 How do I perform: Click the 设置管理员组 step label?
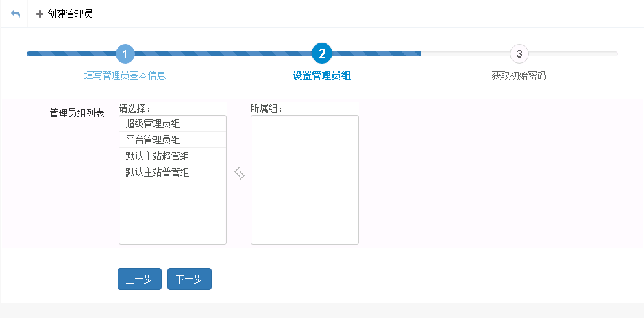pyautogui.click(x=322, y=75)
